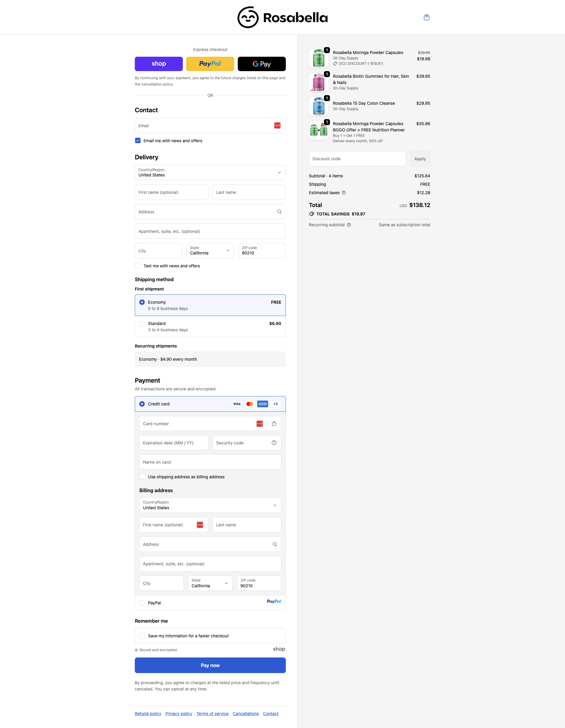Open the Terms of service link
This screenshot has height=728, width=565.
coord(213,714)
